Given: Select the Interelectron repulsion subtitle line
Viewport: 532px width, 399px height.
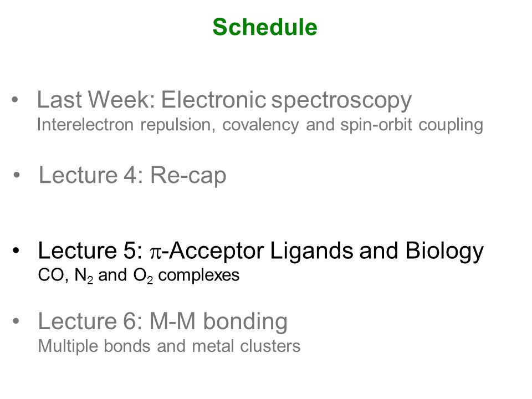Looking at the screenshot, I should click(260, 125).
